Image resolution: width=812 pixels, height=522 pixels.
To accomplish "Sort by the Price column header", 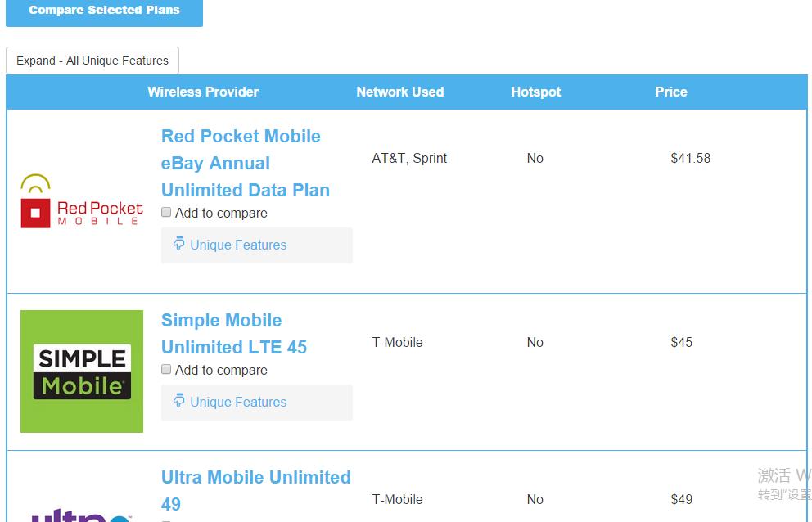I will (x=671, y=92).
